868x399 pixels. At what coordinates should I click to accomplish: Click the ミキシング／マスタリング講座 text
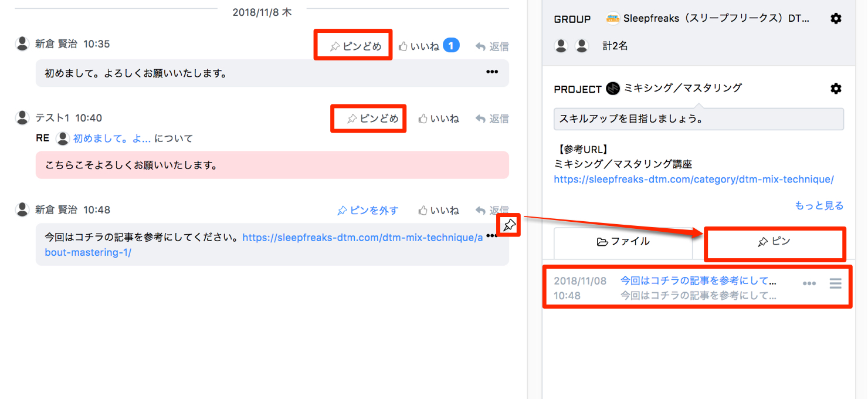pos(623,164)
